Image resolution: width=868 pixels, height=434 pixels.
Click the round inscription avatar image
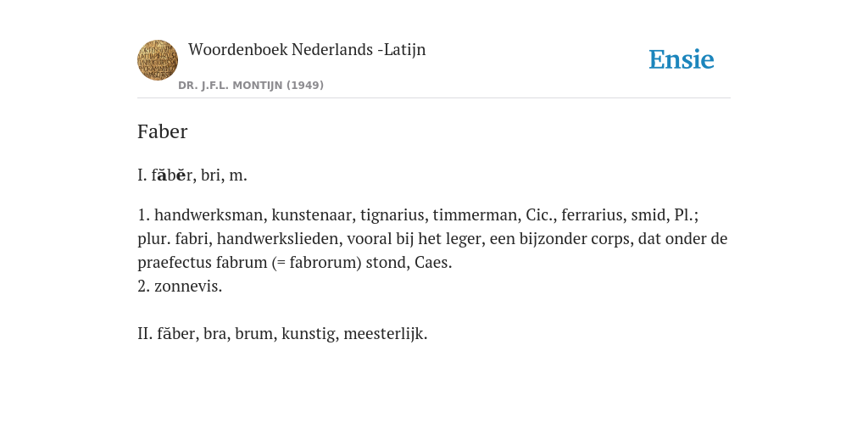[x=158, y=60]
